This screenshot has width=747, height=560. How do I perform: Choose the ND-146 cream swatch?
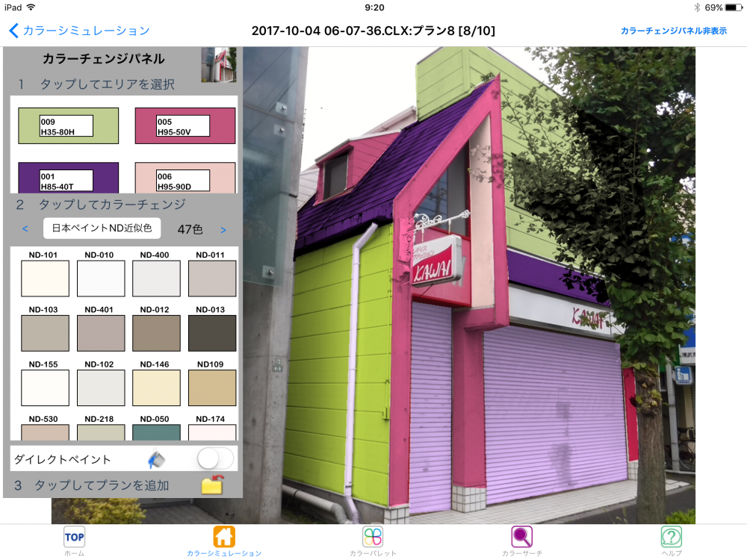click(156, 388)
